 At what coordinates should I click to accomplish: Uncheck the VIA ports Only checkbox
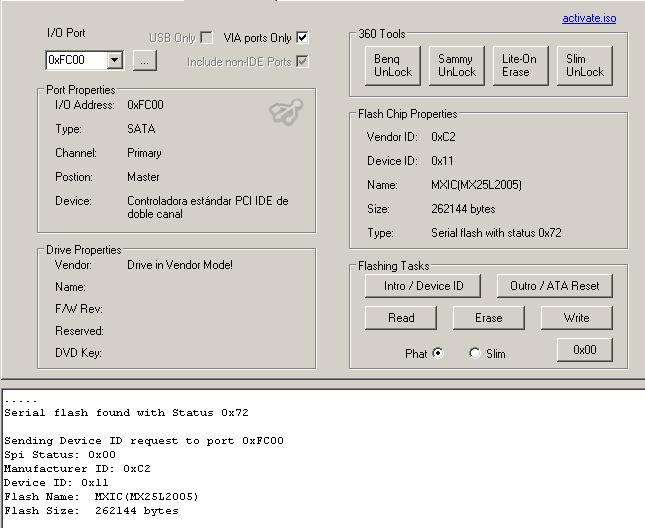click(302, 38)
